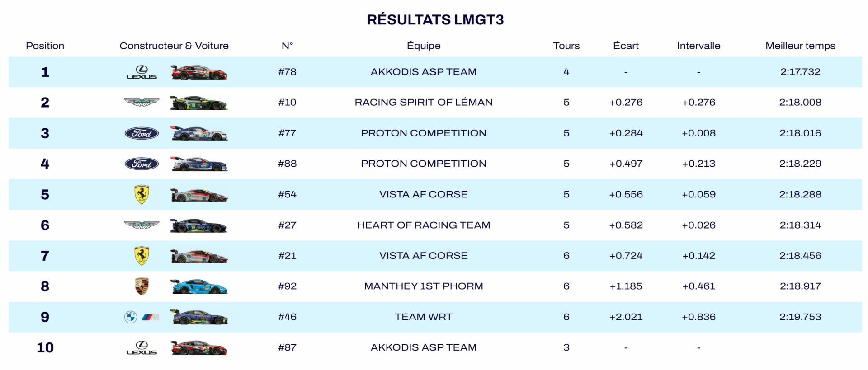Click the Ferrari badge next to #54

tap(142, 194)
